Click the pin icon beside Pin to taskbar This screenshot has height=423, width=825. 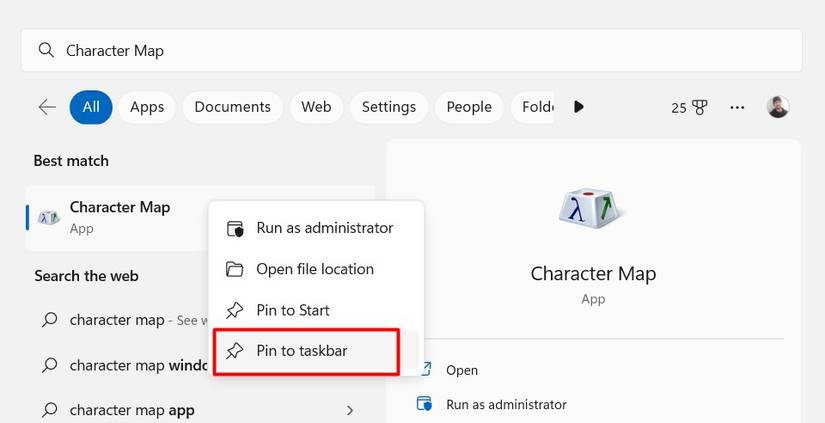(235, 351)
